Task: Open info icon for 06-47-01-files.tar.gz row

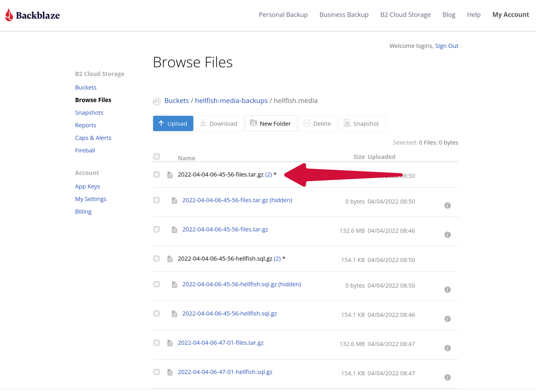Action: coord(448,348)
